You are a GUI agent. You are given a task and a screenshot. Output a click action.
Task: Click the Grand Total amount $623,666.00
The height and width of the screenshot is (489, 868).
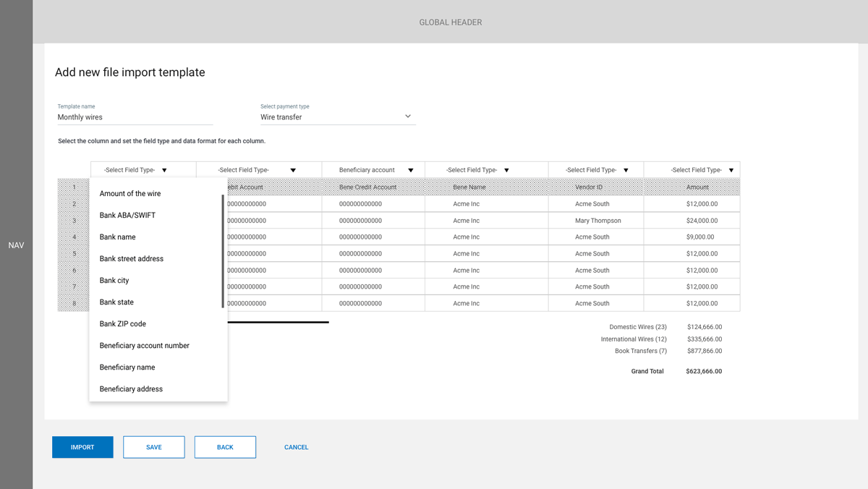704,372
